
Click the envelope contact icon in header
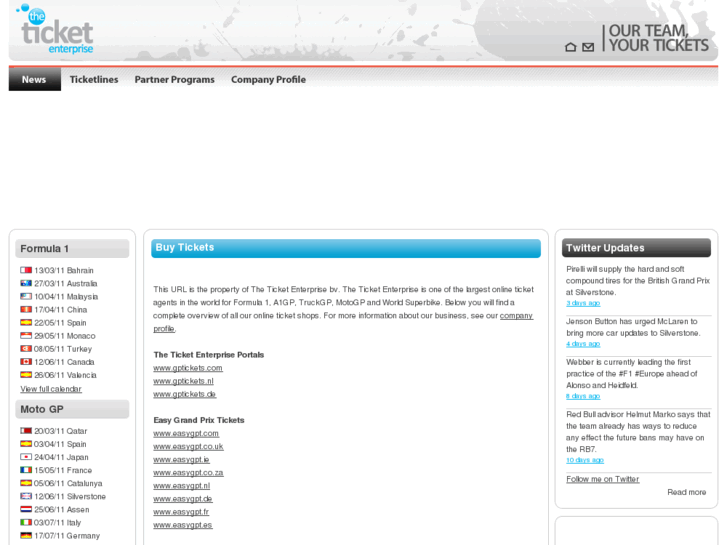[588, 47]
